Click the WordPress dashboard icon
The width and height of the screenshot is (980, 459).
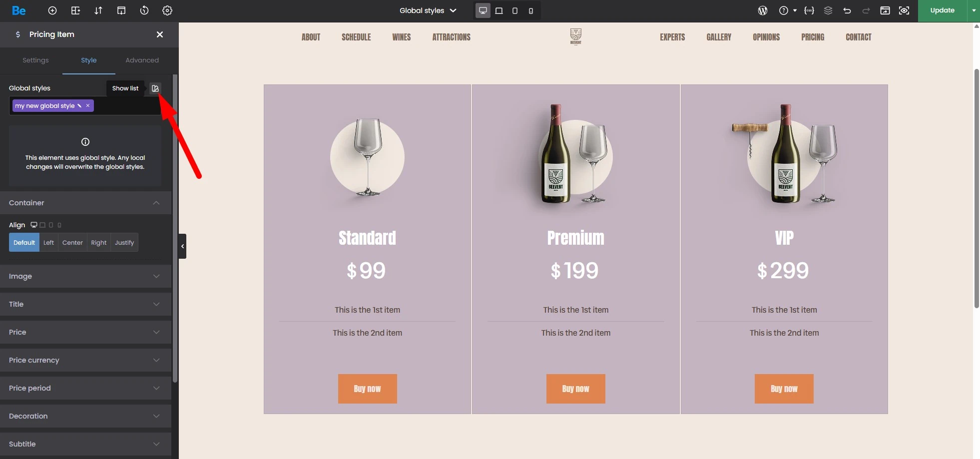pos(763,10)
